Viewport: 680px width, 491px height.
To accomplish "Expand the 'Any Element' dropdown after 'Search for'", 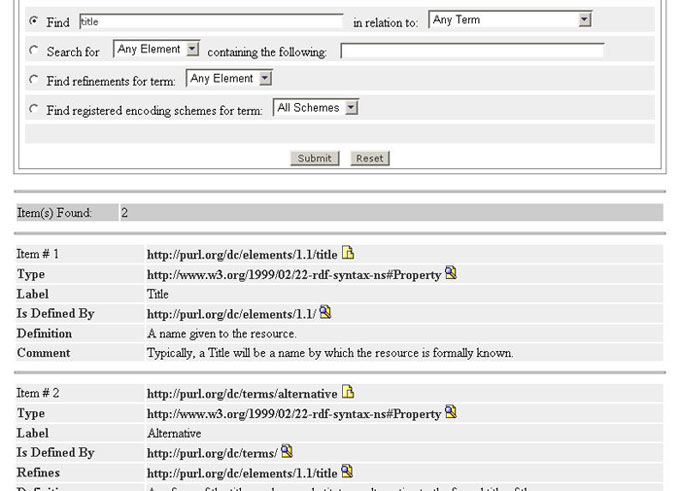I will pos(157,49).
